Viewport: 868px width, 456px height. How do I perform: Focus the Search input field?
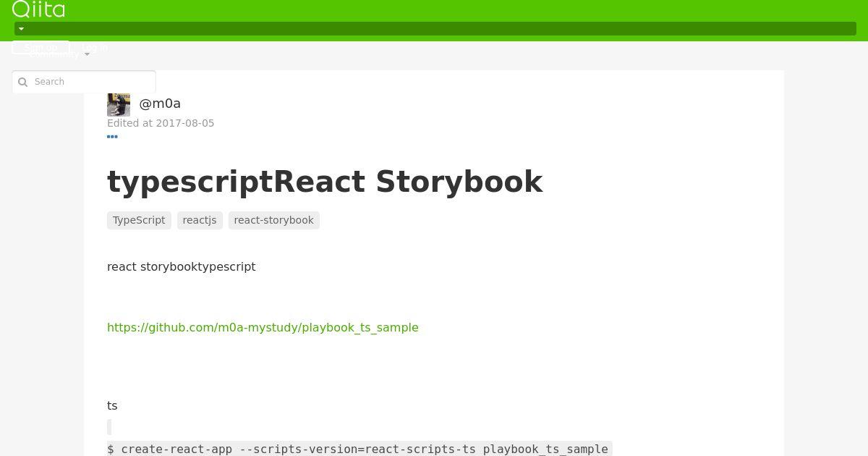[84, 82]
